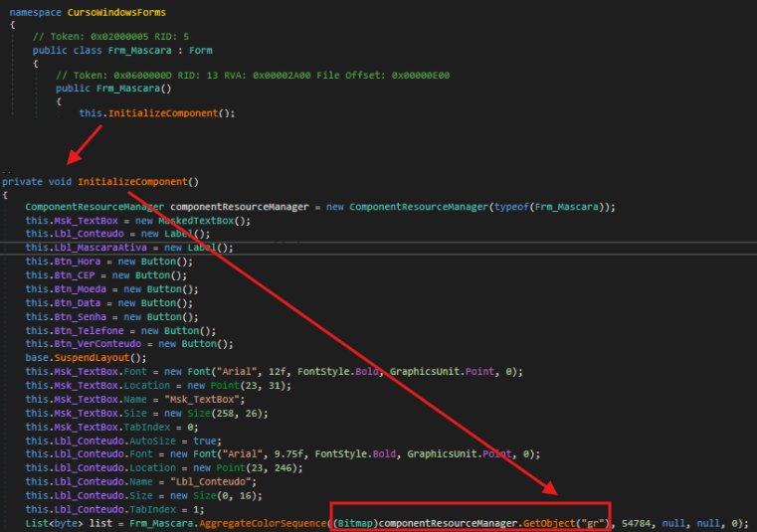Select the Btn_Moeda field reference

point(76,289)
